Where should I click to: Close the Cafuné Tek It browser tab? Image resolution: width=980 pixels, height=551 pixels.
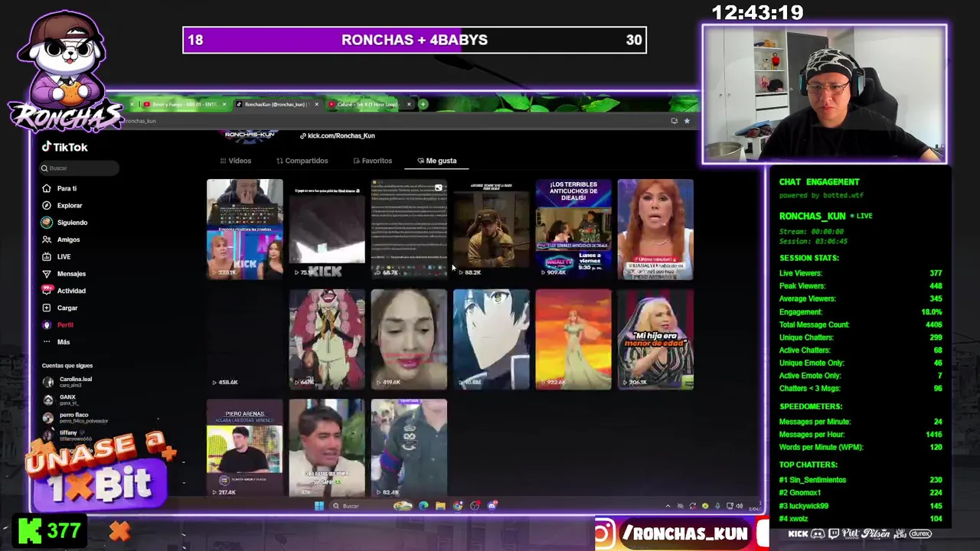(409, 104)
